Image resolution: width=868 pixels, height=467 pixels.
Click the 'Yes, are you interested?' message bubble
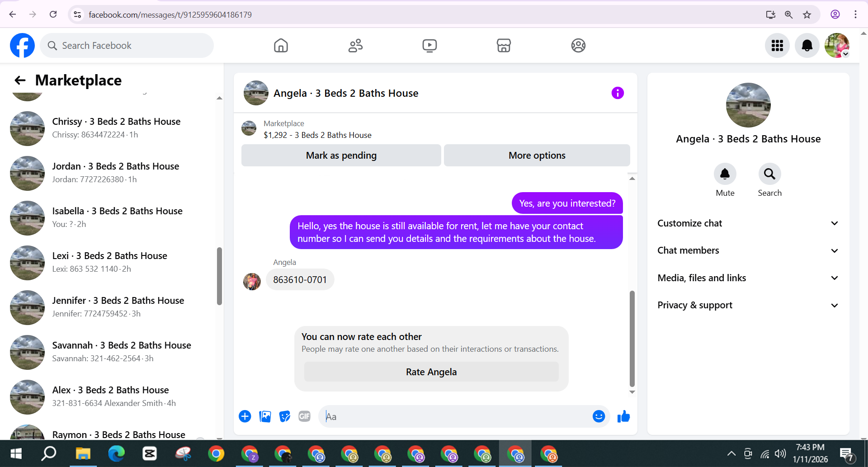click(x=567, y=203)
